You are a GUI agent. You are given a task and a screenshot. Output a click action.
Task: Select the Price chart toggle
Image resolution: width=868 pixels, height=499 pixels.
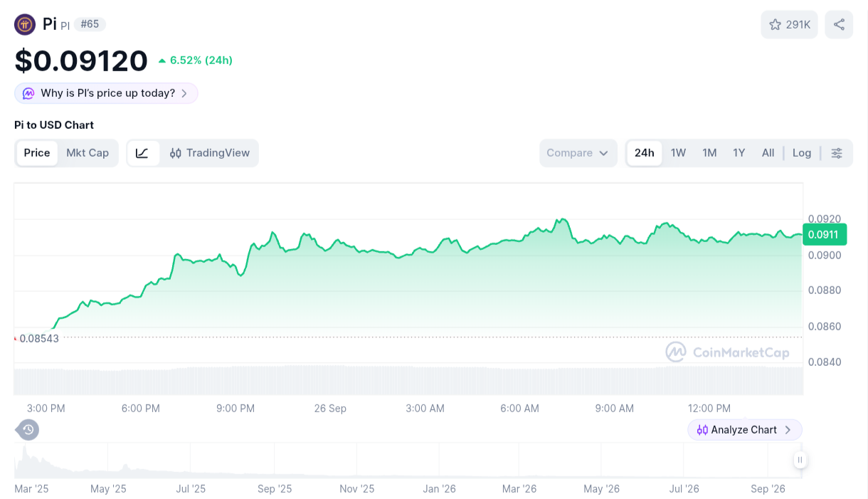37,153
